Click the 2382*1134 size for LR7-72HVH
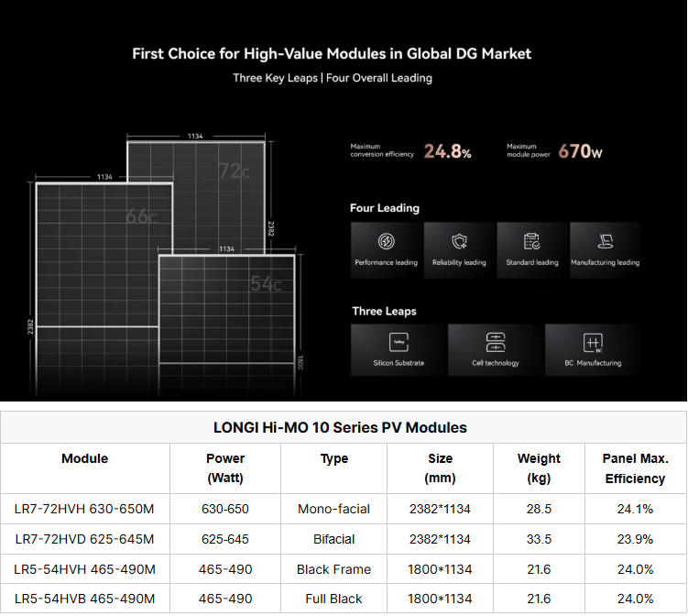Viewport: 688px width, 616px height. 440,509
